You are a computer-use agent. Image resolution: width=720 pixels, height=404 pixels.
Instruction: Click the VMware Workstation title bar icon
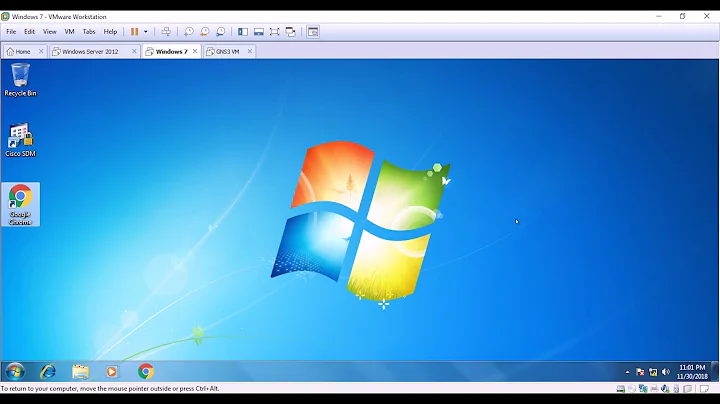pyautogui.click(x=6, y=17)
